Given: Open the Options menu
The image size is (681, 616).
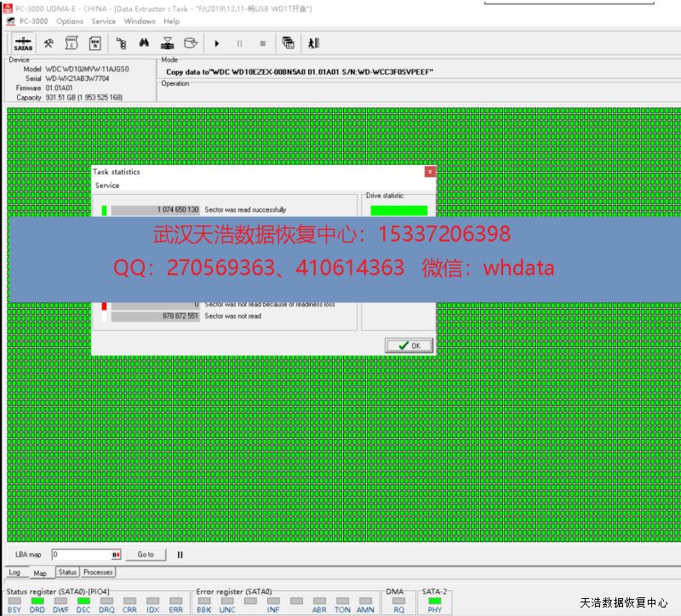Looking at the screenshot, I should pos(70,21).
